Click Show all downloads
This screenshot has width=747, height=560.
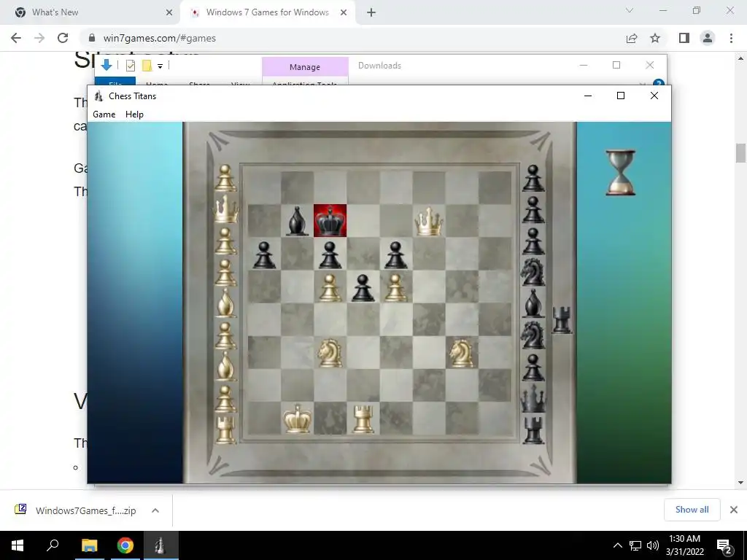(x=692, y=510)
